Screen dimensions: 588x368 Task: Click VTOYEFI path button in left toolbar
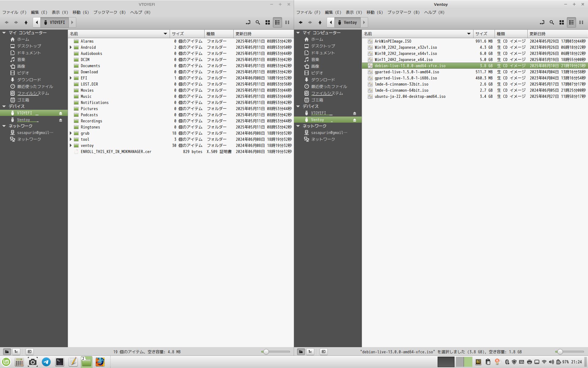55,22
